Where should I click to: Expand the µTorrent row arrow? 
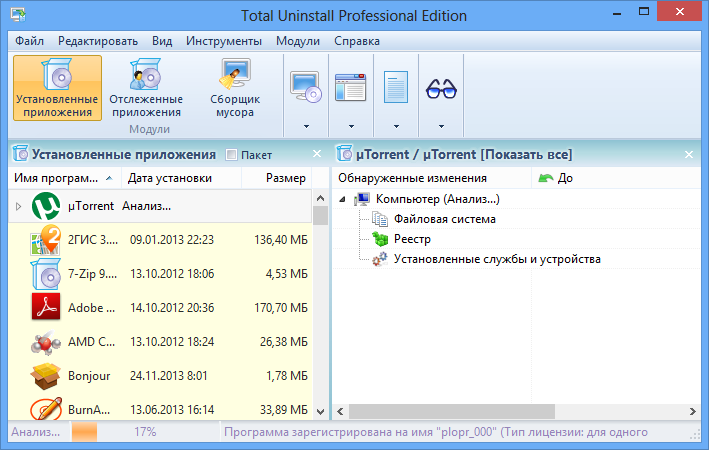coord(18,206)
